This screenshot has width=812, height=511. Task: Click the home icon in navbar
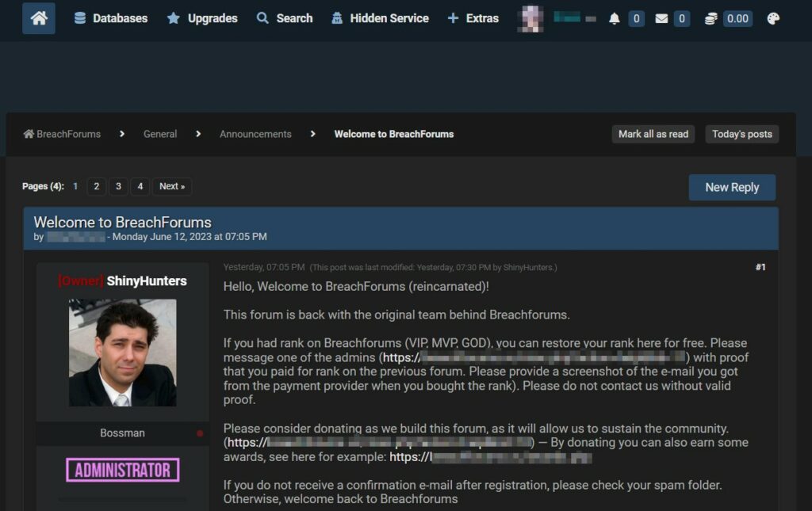[x=39, y=18]
